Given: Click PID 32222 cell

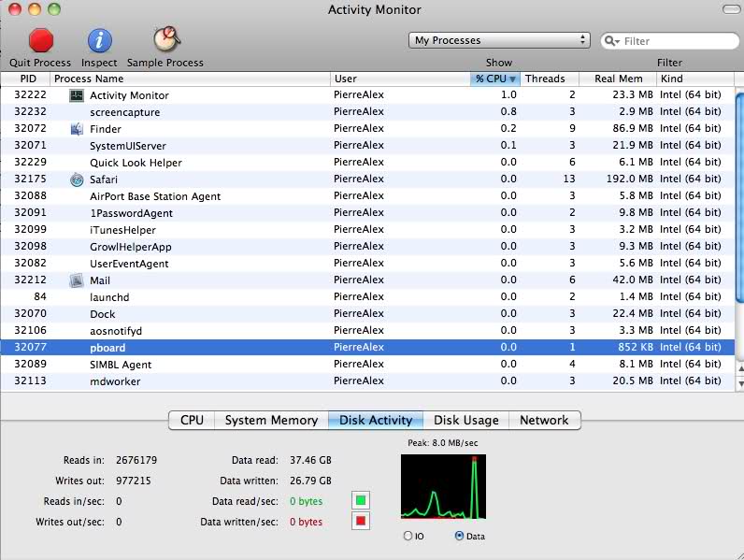Looking at the screenshot, I should pyautogui.click(x=30, y=95).
